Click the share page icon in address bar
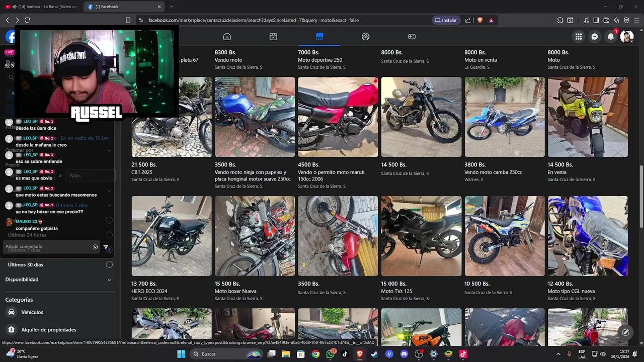The height and width of the screenshot is (362, 644). click(468, 20)
